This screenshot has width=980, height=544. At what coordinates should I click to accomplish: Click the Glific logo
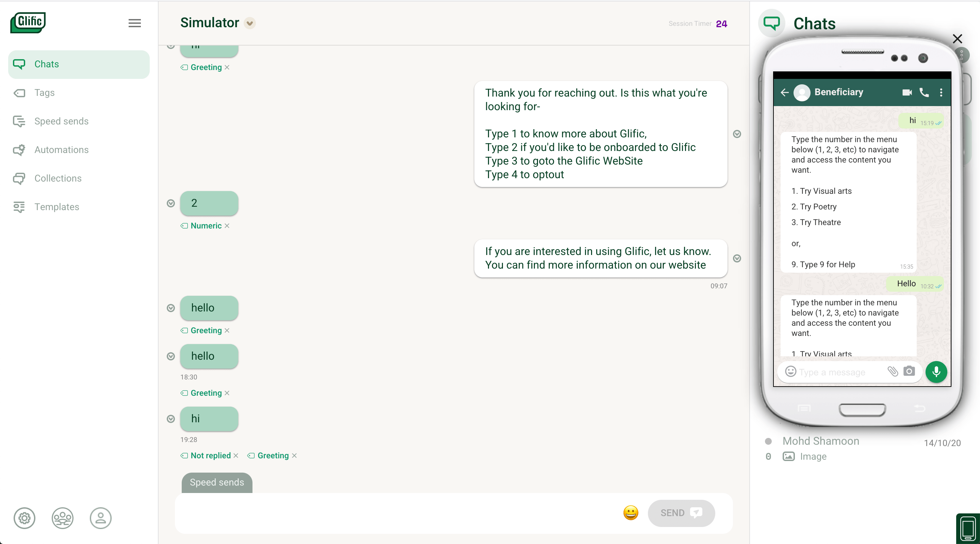click(28, 22)
